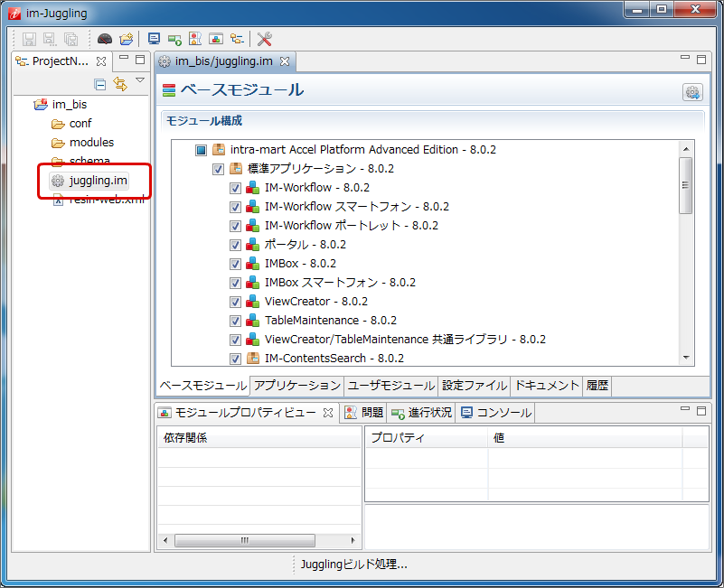Click the Save As toolbar icon
The image size is (724, 588).
click(x=50, y=39)
